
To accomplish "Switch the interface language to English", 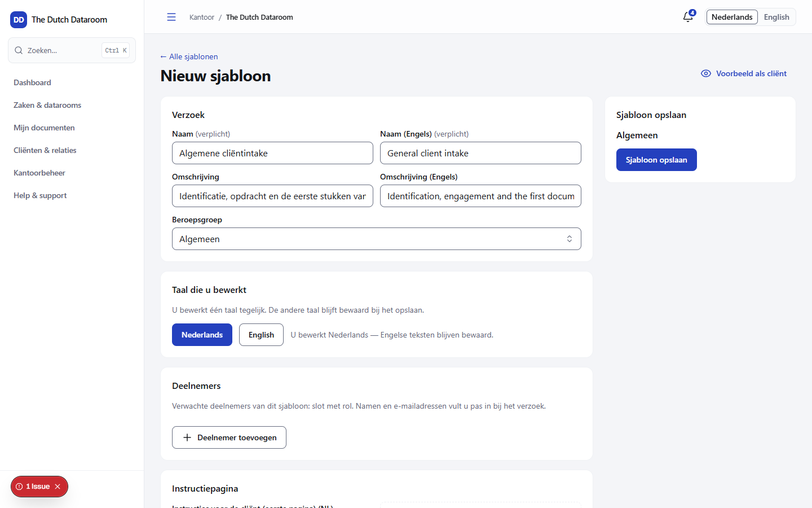I will [x=776, y=17].
